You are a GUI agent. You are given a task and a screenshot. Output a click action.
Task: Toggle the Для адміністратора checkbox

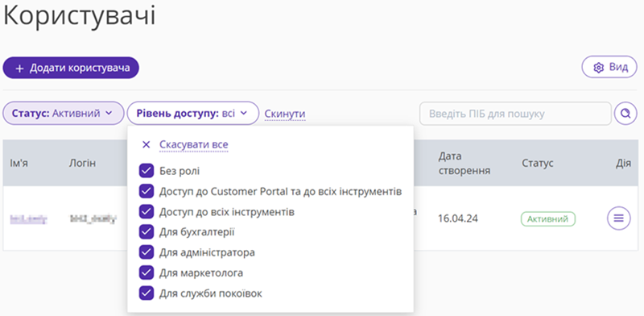(146, 252)
